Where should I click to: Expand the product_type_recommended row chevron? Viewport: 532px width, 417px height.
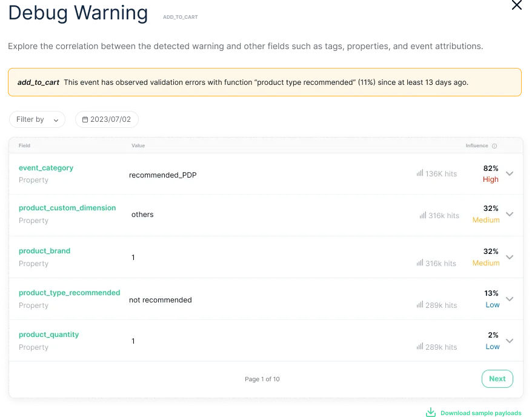click(510, 299)
